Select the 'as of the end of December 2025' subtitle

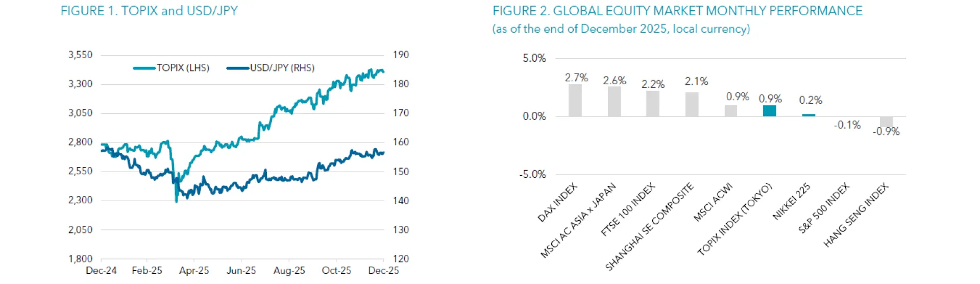coord(621,29)
